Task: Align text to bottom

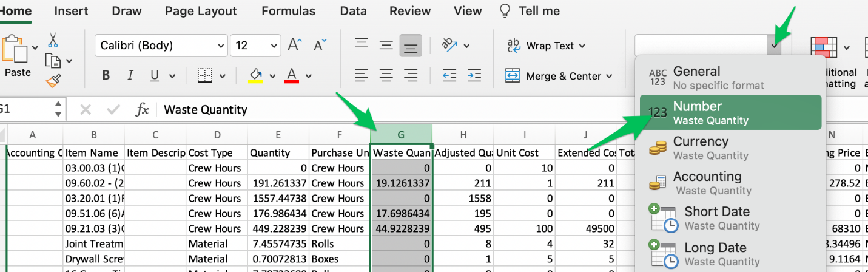Action: click(x=411, y=46)
